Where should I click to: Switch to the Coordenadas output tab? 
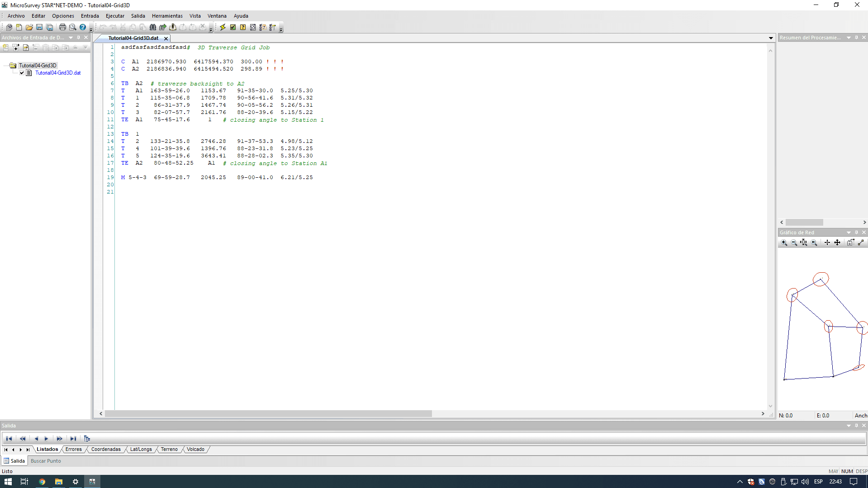pyautogui.click(x=106, y=449)
